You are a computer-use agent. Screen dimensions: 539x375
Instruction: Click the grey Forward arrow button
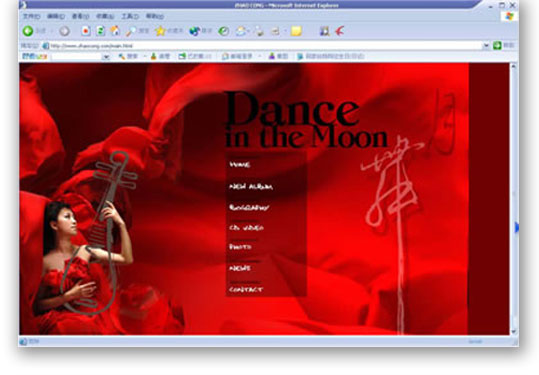click(x=64, y=31)
